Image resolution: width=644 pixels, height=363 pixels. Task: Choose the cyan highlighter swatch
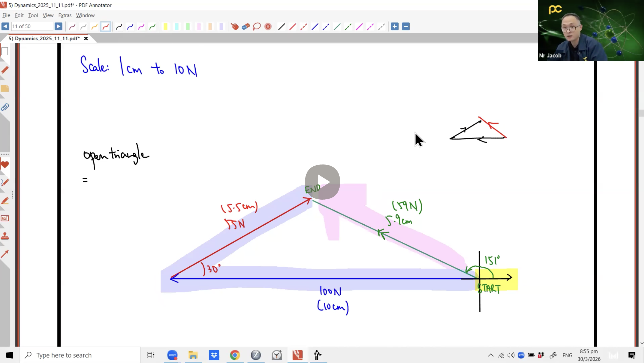click(177, 26)
